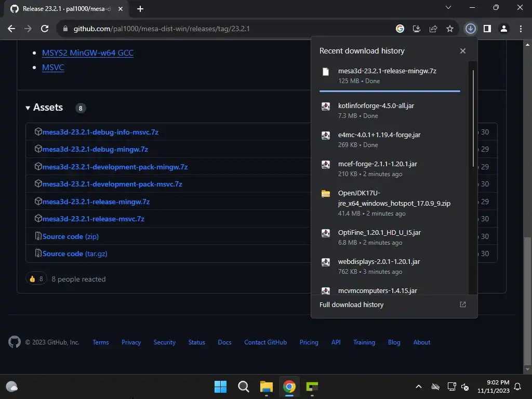
Task: Reload the GitHub release page
Action: pos(45,29)
